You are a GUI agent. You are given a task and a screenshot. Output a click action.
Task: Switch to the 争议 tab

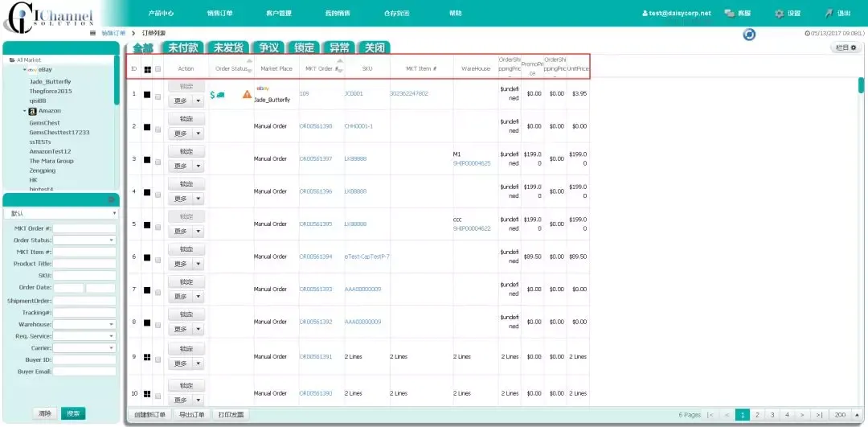pos(269,48)
